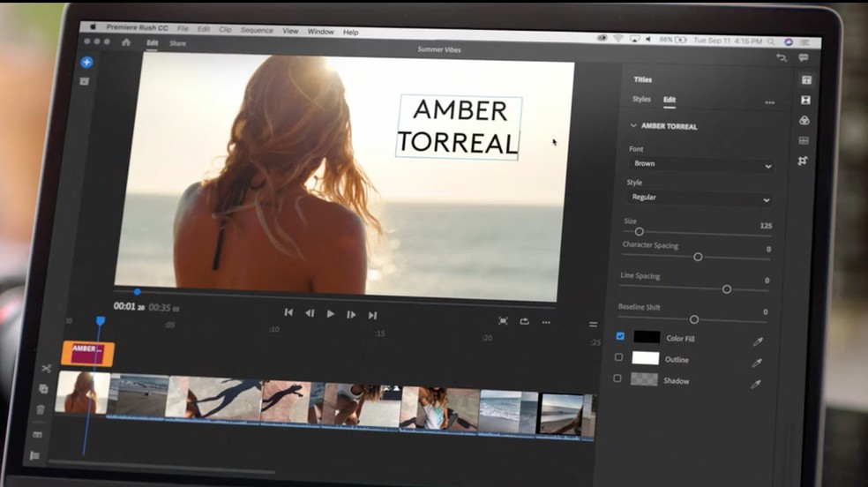
Task: Click the trash delete icon
Action: [41, 409]
